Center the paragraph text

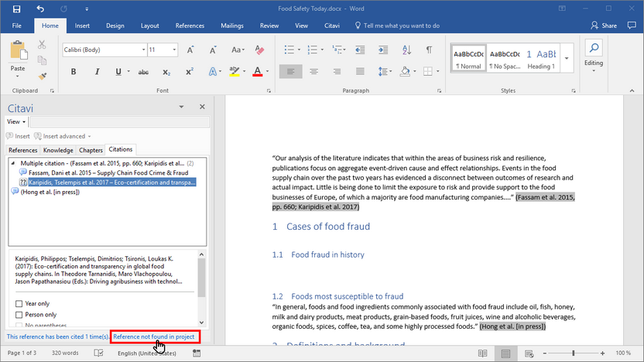point(313,72)
